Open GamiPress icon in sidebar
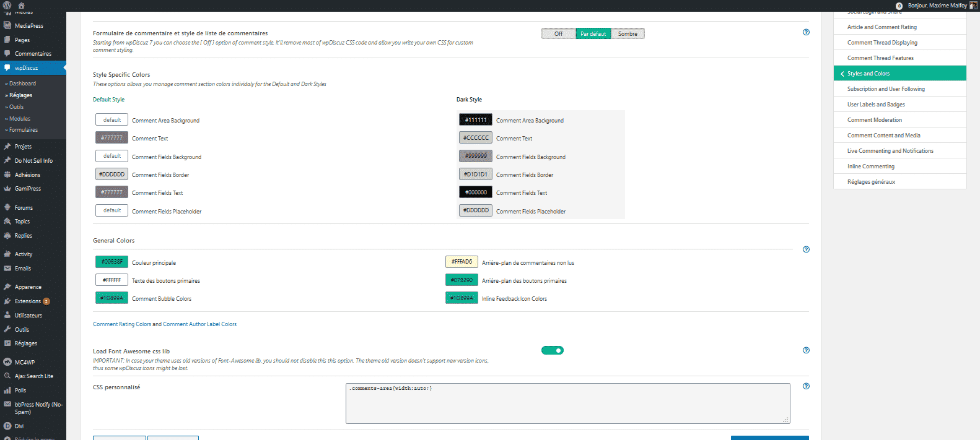This screenshot has width=980, height=440. point(7,188)
